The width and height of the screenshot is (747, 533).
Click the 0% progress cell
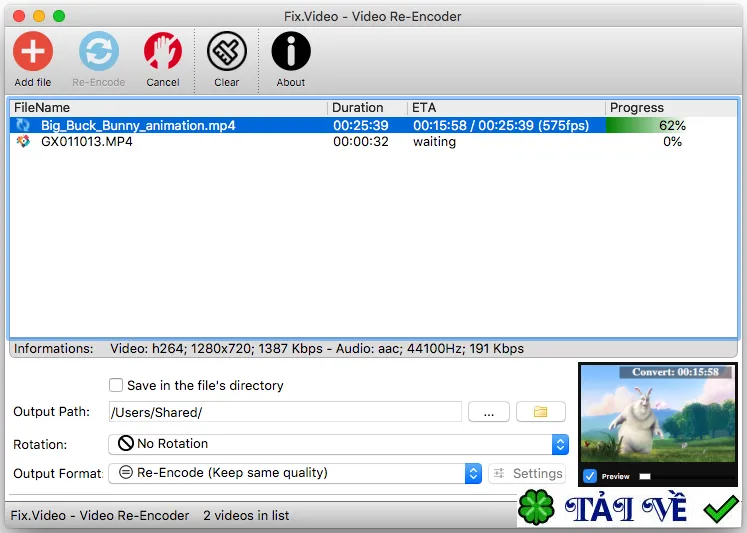pyautogui.click(x=672, y=141)
